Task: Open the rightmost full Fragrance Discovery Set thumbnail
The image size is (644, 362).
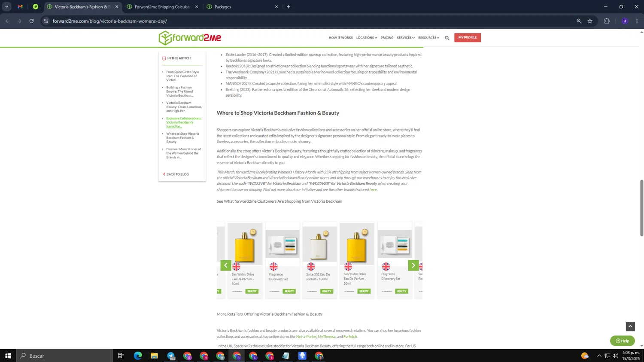Action: click(x=395, y=244)
